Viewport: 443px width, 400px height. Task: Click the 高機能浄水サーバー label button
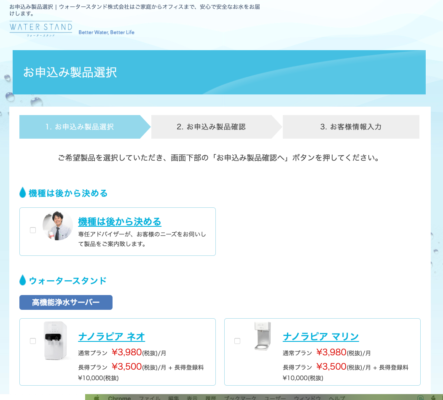click(66, 302)
